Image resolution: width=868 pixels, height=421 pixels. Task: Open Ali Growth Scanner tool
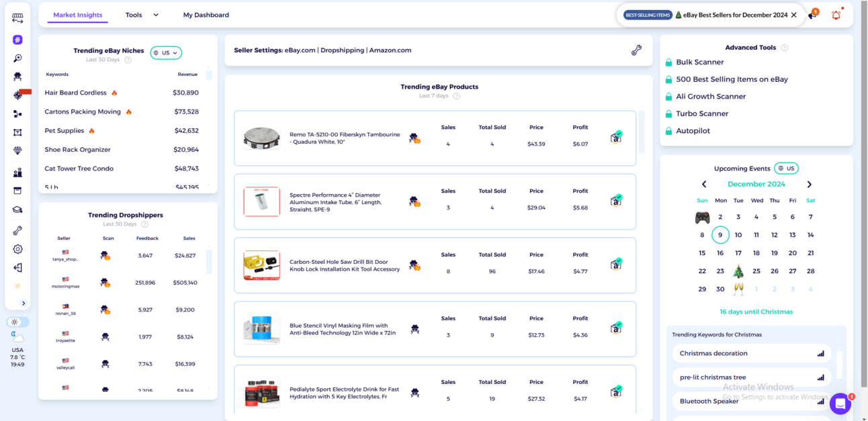point(711,97)
